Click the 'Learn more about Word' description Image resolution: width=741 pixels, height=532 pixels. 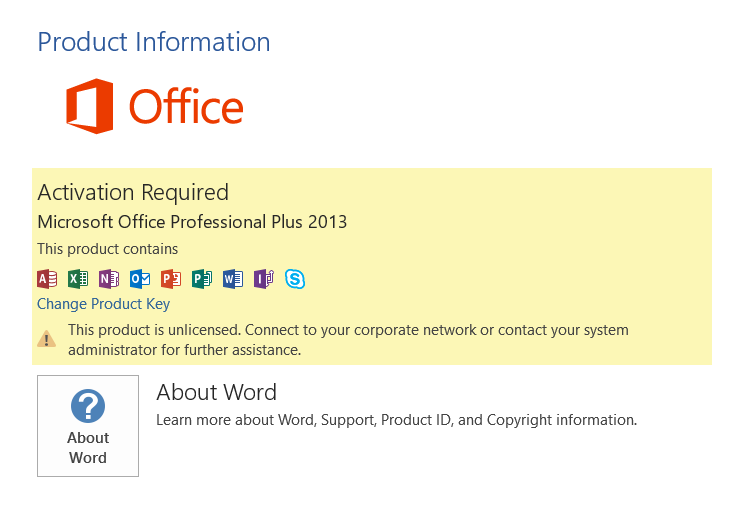tap(396, 420)
